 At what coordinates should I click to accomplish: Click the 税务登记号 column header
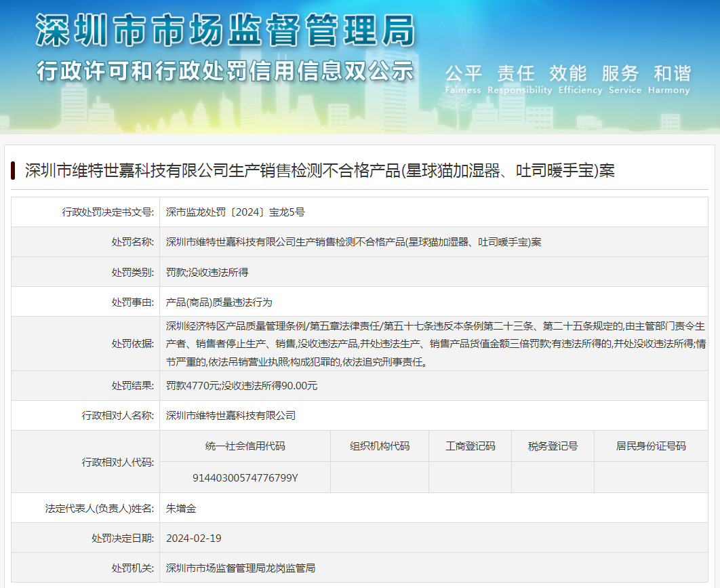click(x=553, y=446)
